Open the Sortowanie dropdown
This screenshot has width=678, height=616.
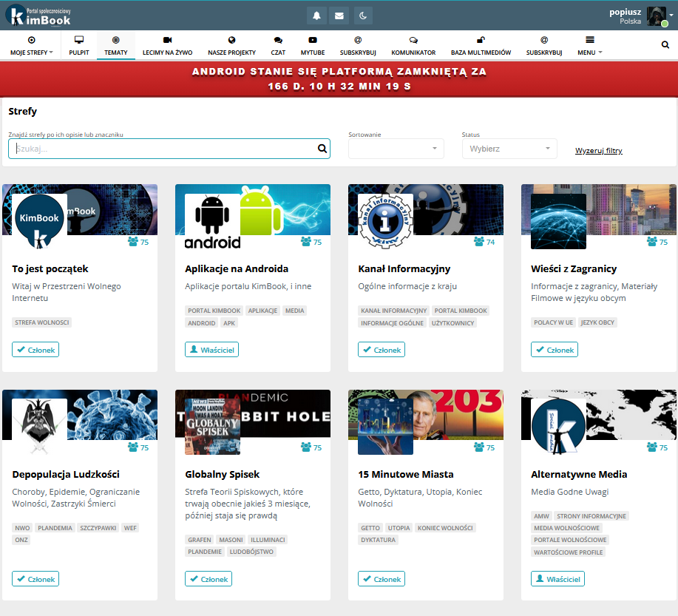point(396,149)
